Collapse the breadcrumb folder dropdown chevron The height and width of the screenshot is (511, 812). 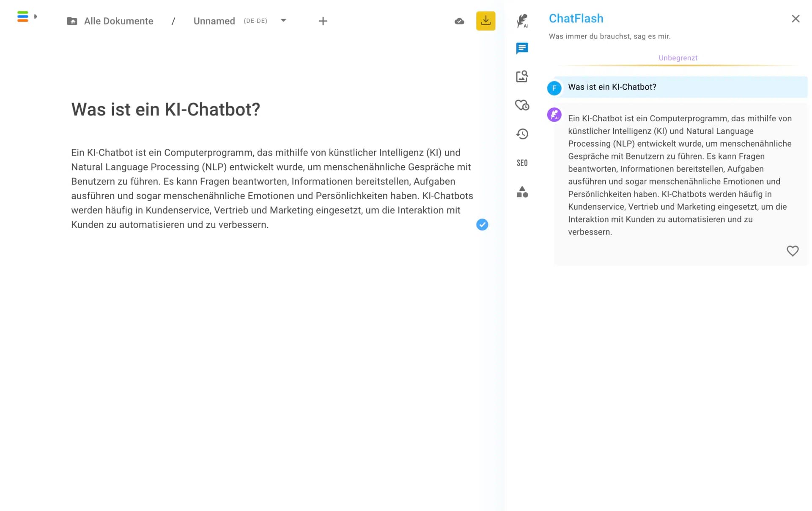[x=283, y=20]
